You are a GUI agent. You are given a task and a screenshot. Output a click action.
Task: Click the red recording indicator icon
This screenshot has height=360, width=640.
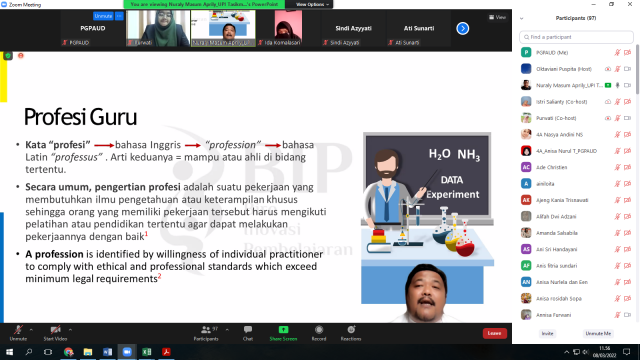[x=20, y=56]
